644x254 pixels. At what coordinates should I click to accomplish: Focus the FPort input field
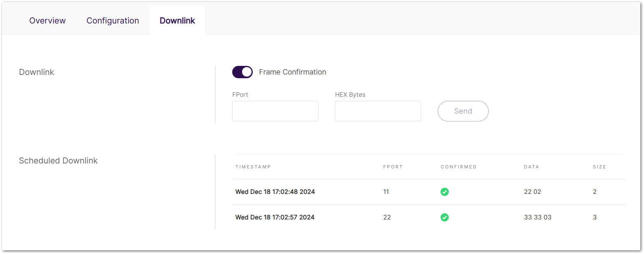[275, 111]
